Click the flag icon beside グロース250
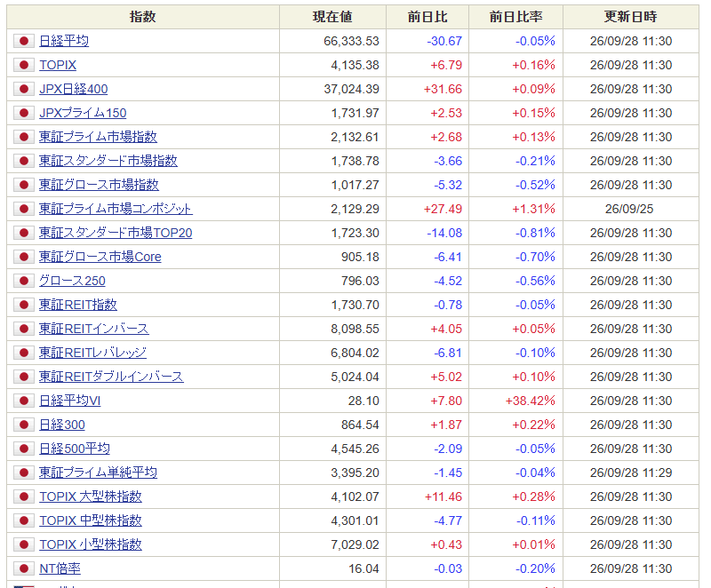The image size is (711, 588). click(24, 282)
